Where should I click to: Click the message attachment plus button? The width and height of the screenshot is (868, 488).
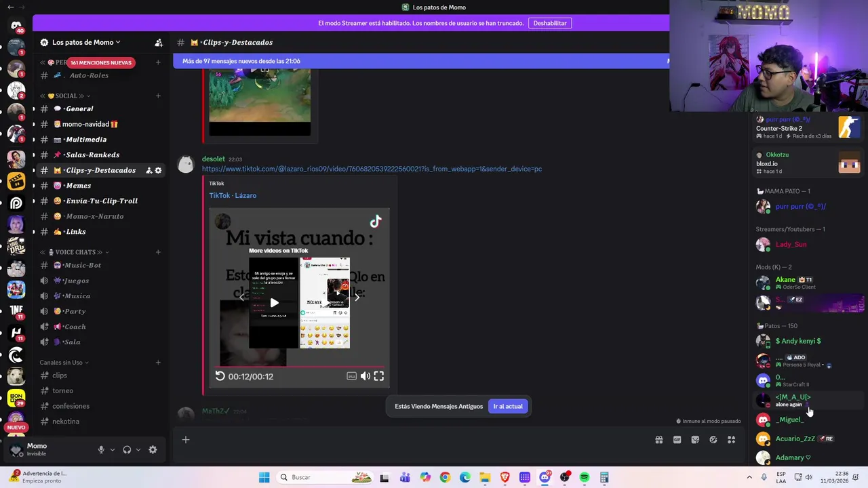point(185,440)
